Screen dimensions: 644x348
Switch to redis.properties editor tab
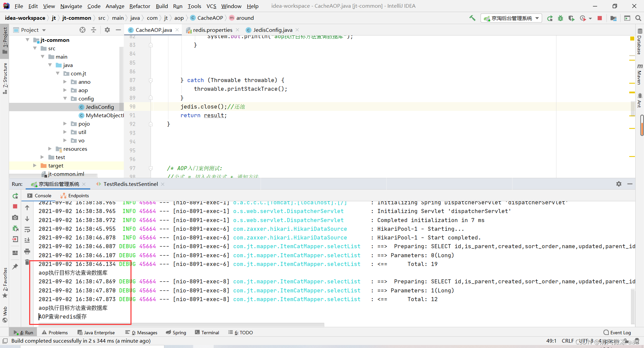pyautogui.click(x=212, y=30)
